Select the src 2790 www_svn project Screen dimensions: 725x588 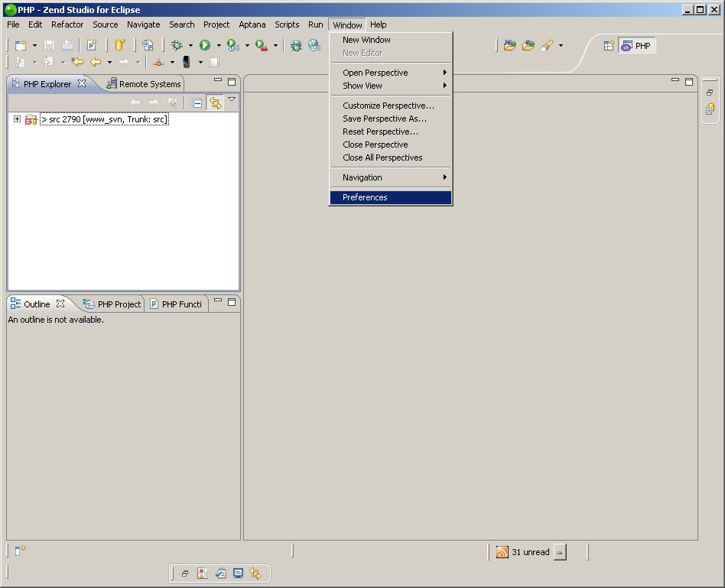[105, 119]
